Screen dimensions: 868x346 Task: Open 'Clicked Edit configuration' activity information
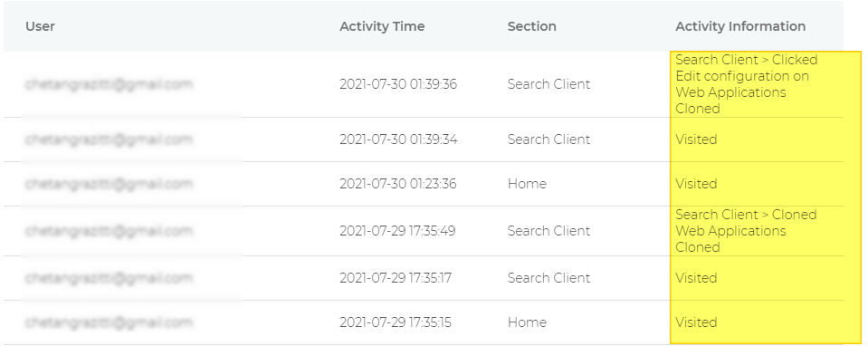click(x=746, y=84)
